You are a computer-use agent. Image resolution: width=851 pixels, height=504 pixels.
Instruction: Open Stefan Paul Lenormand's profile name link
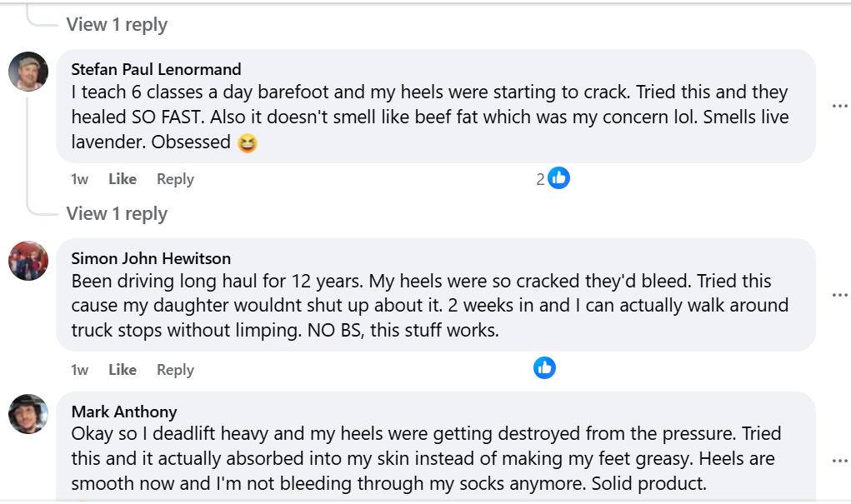click(156, 69)
